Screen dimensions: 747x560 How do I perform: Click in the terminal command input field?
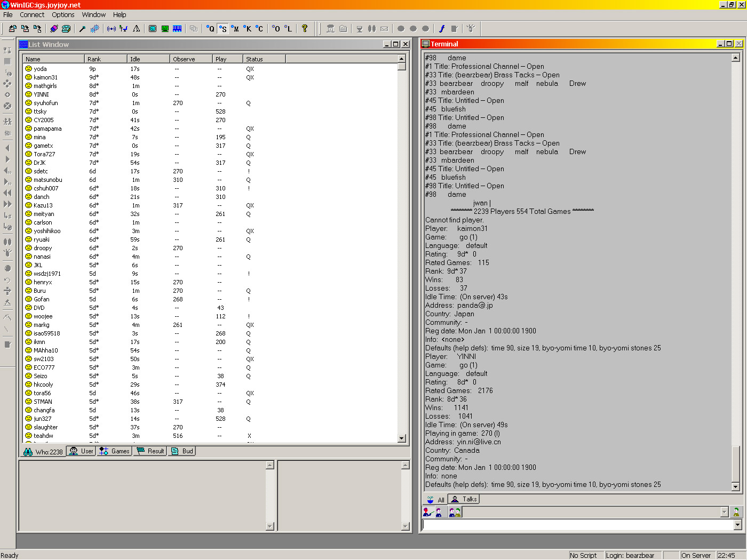577,525
